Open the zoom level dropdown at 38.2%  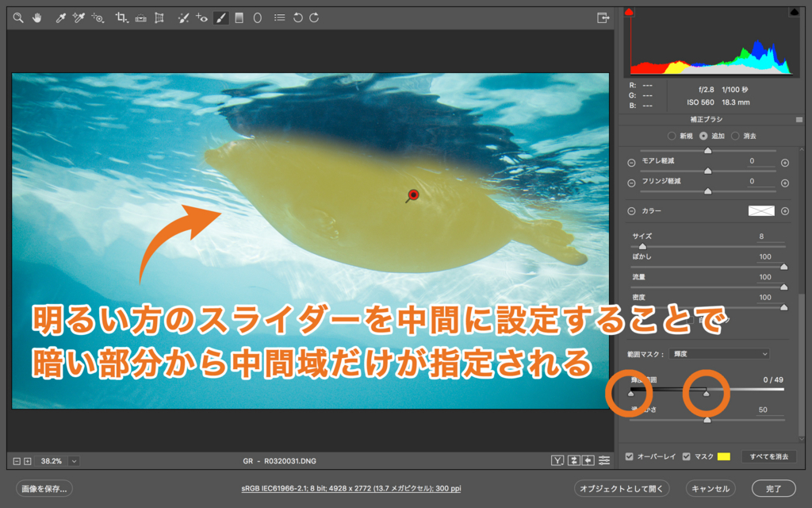click(74, 461)
